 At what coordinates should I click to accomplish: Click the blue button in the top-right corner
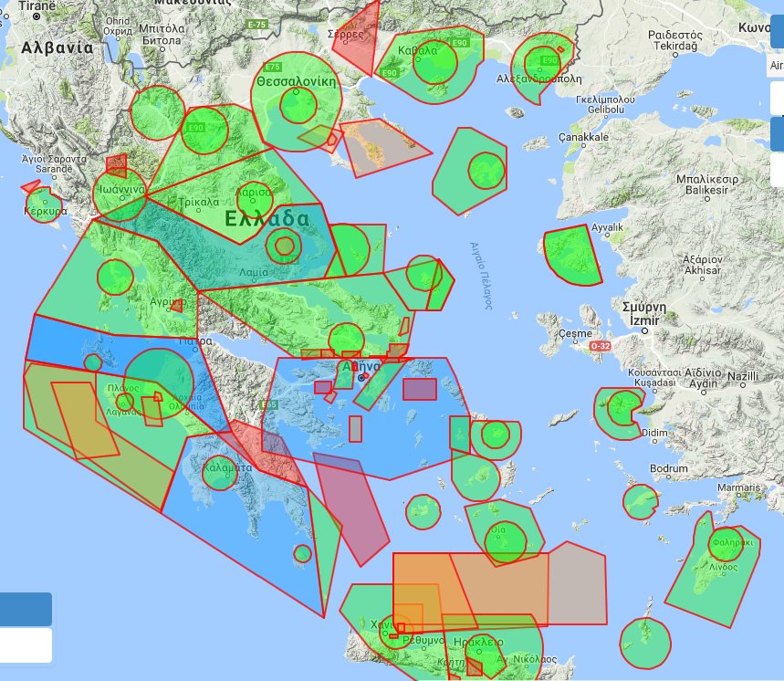[x=777, y=43]
